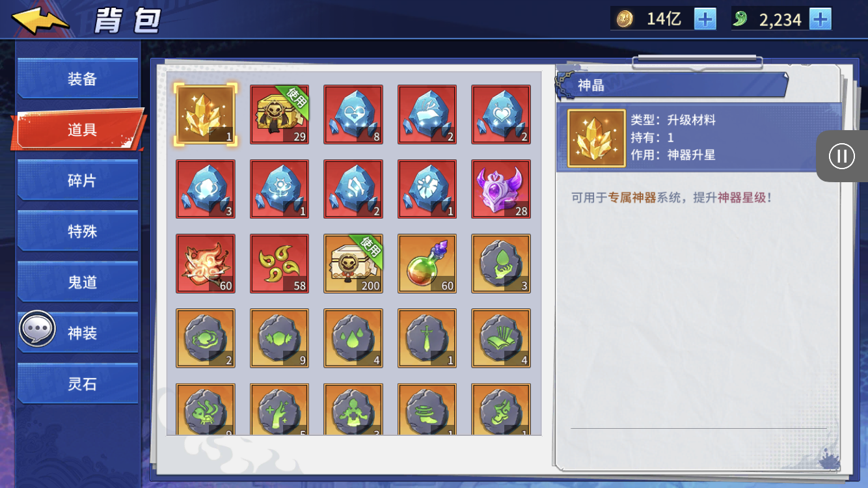Open the 碎片 tab
Screen dimensions: 868x488
(78, 180)
